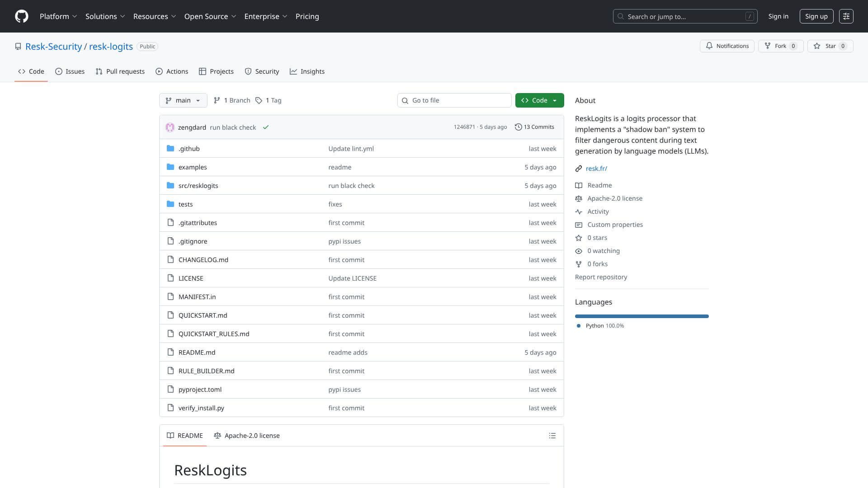This screenshot has height=488, width=868.
Task: Click the Notifications bell button
Action: pyautogui.click(x=726, y=46)
